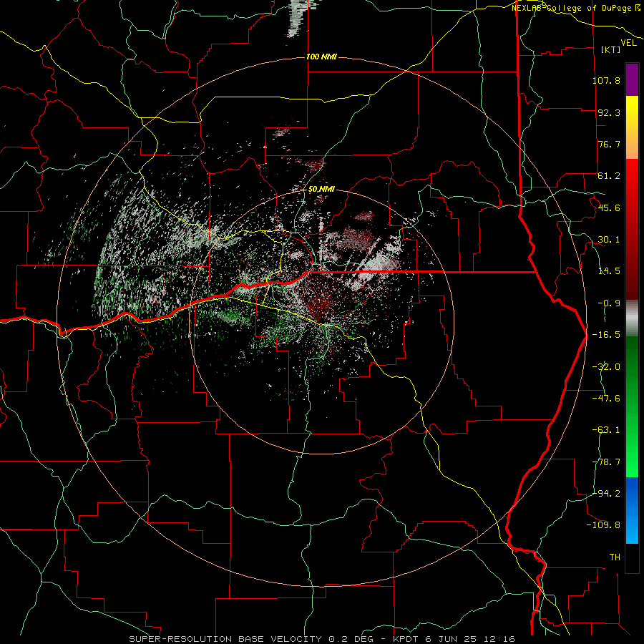Click the NEXLAB-College of DuPage label
Image resolution: width=644 pixels, height=644 pixels.
(x=575, y=8)
